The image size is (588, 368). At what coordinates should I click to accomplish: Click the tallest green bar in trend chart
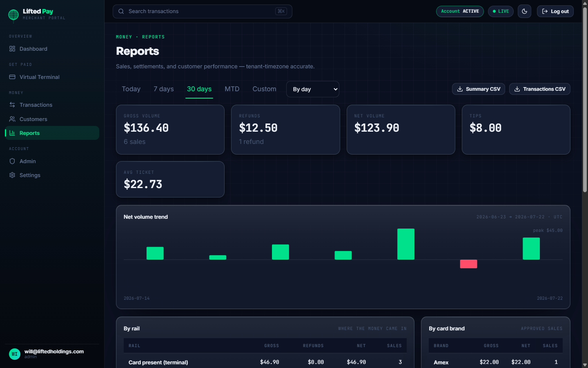click(x=406, y=244)
